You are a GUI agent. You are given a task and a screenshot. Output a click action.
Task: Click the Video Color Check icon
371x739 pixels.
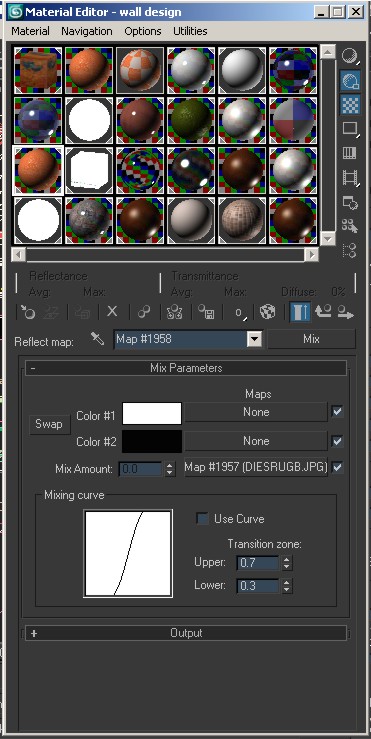(350, 153)
